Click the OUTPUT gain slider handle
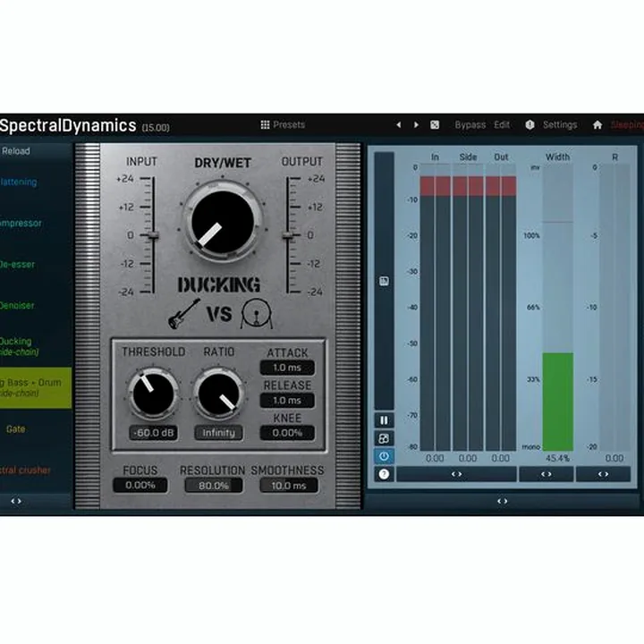The height and width of the screenshot is (644, 644). [288, 235]
